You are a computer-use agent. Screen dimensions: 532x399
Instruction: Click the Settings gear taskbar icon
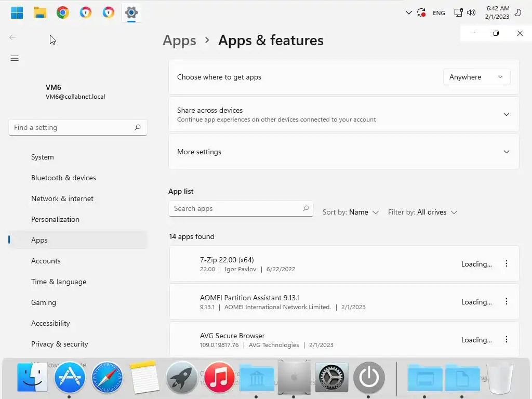point(131,13)
